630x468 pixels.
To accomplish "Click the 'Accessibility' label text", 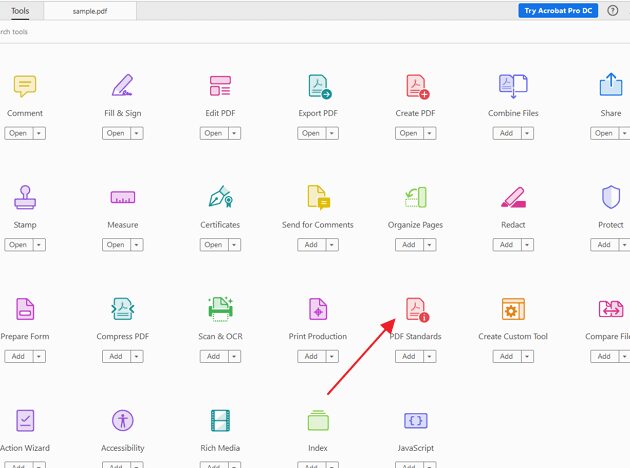I will (x=123, y=448).
